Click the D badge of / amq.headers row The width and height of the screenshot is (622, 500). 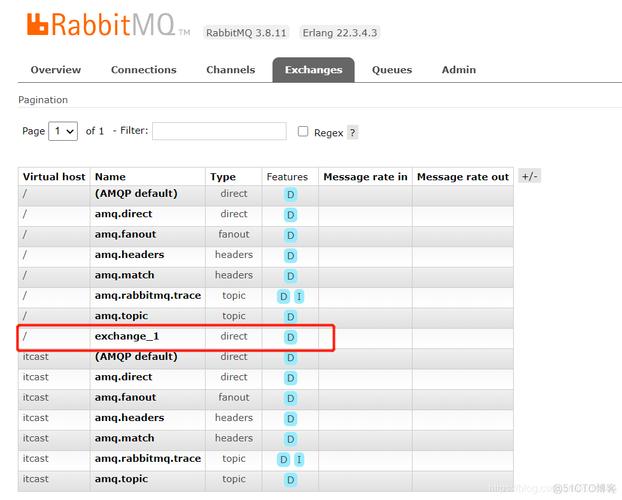pyautogui.click(x=290, y=256)
